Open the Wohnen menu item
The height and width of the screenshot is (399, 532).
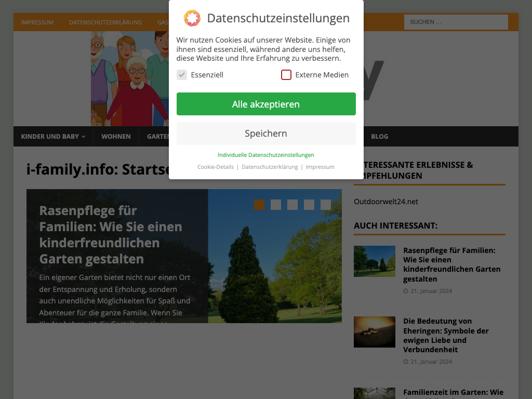(x=116, y=137)
